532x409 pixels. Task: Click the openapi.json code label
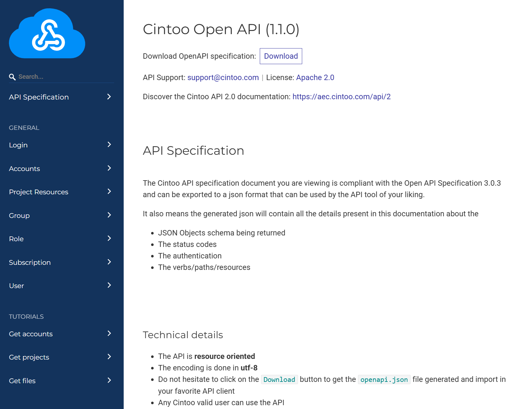click(384, 380)
